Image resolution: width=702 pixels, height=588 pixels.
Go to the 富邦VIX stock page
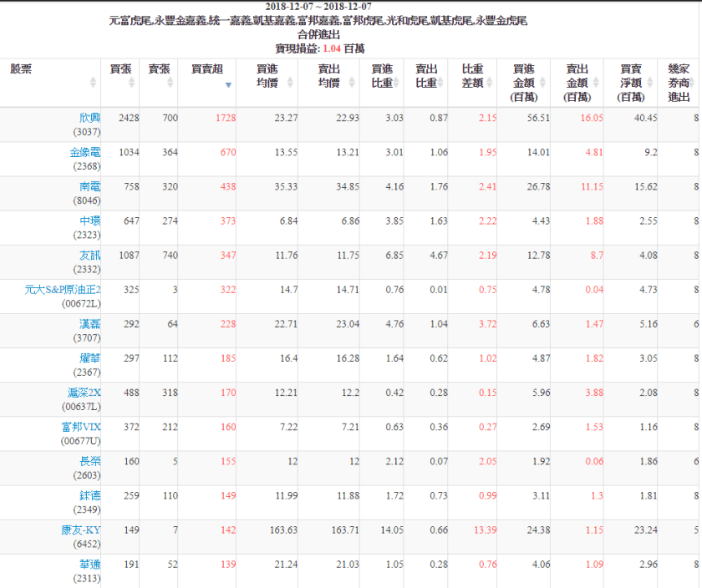pyautogui.click(x=79, y=426)
